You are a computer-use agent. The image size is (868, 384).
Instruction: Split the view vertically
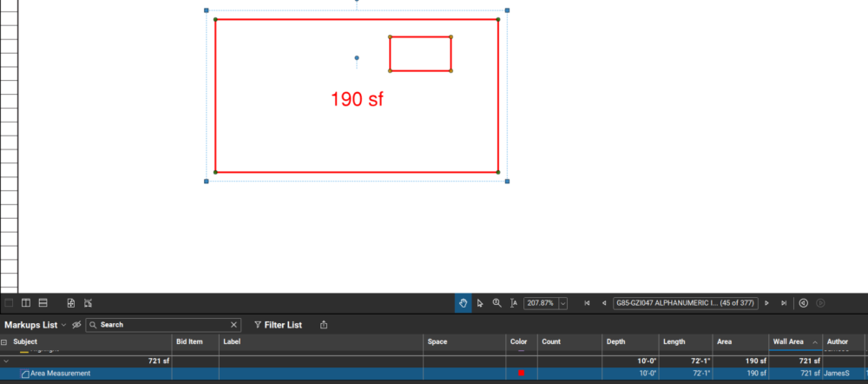tap(25, 303)
